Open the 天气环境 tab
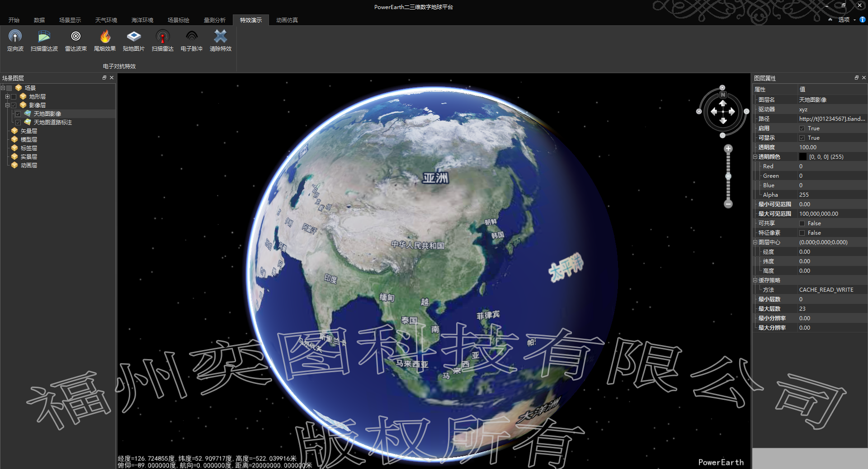Screen dimensions: 868x469 click(106, 20)
